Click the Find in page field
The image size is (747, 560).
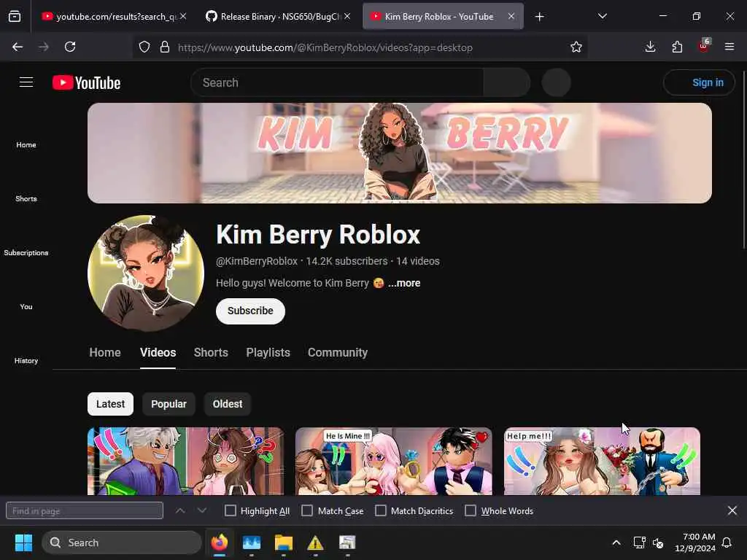click(85, 510)
